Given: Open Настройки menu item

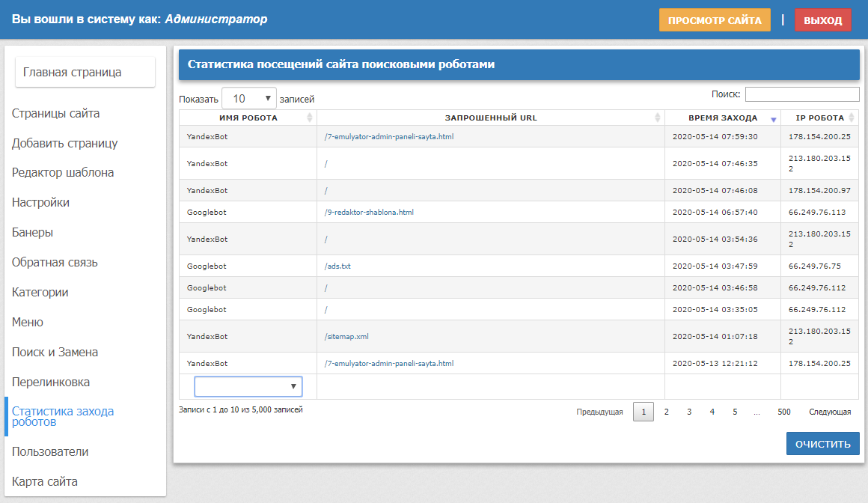Looking at the screenshot, I should 40,203.
